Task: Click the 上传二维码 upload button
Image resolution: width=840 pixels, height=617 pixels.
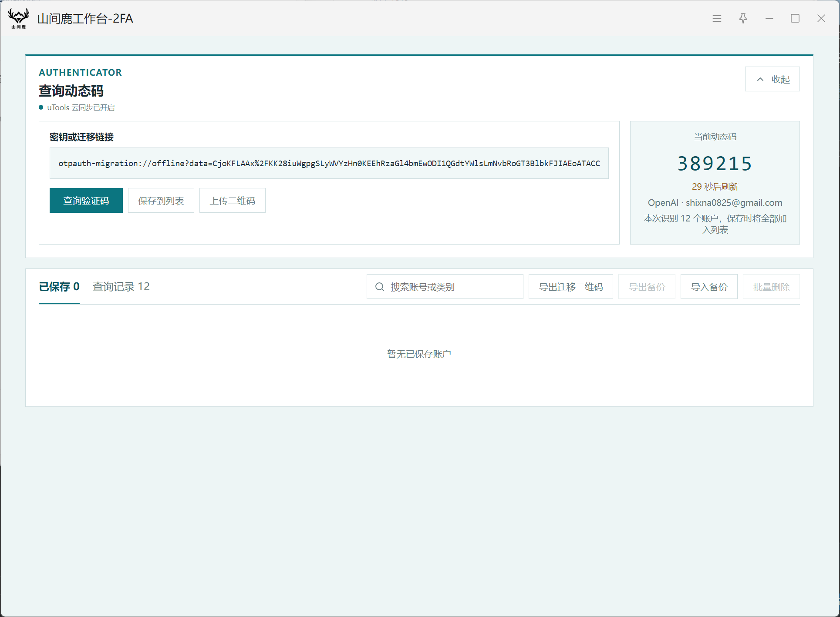Action: pos(233,201)
